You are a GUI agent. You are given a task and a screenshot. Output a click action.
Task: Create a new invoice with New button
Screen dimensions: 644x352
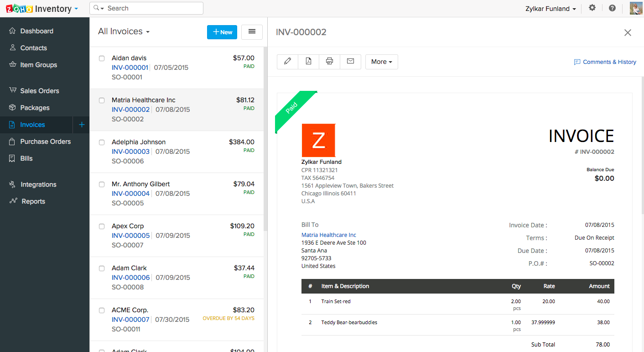(x=222, y=32)
